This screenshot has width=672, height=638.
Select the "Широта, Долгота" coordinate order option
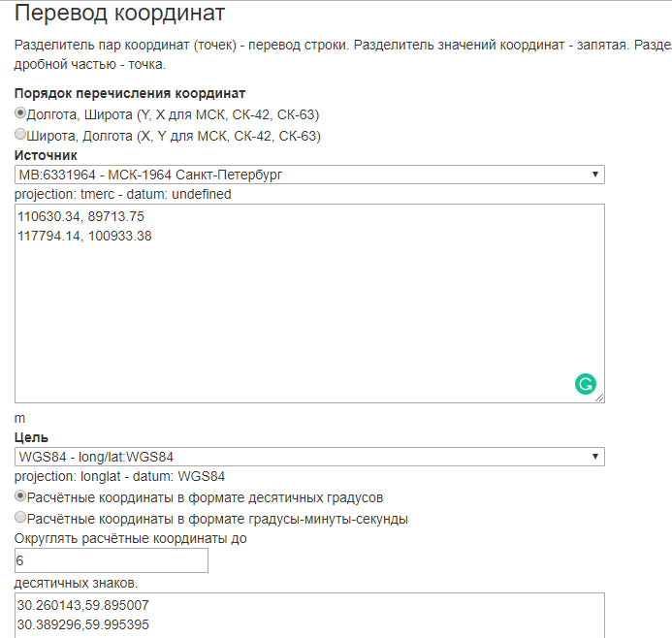coord(21,136)
